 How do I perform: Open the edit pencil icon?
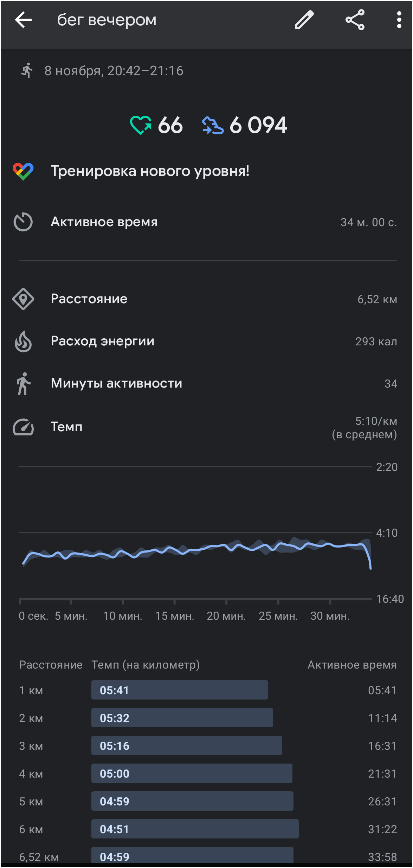pos(304,20)
